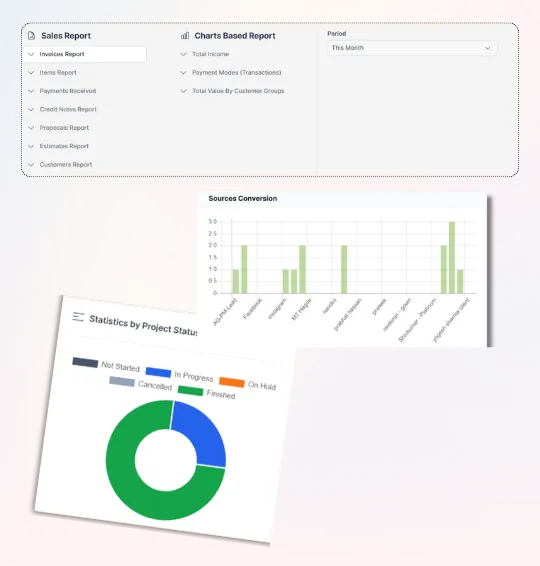Toggle the Cancelled legend swatch

(122, 381)
